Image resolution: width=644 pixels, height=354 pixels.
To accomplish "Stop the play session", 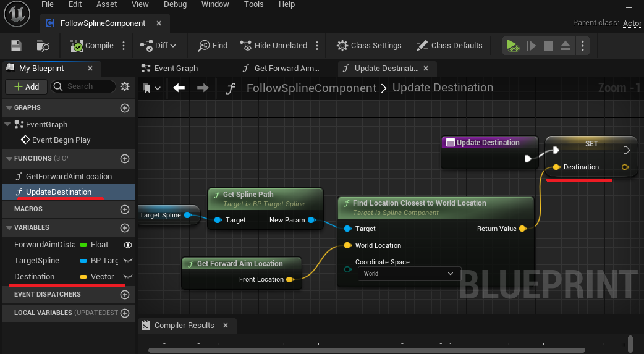I will click(x=548, y=46).
